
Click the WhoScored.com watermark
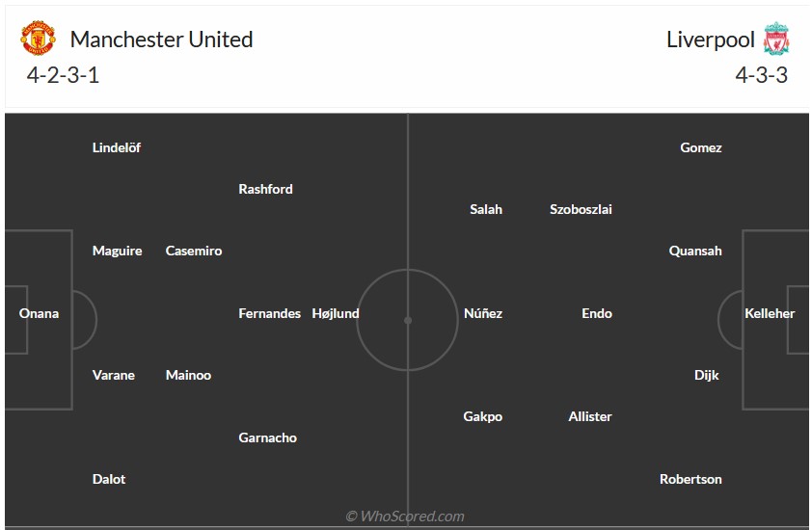tap(405, 517)
